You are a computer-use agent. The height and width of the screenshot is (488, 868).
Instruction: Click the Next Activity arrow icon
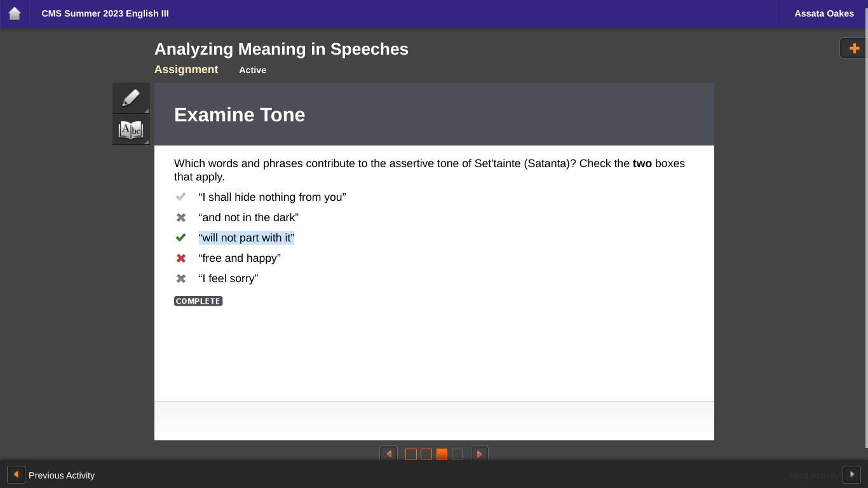click(851, 475)
